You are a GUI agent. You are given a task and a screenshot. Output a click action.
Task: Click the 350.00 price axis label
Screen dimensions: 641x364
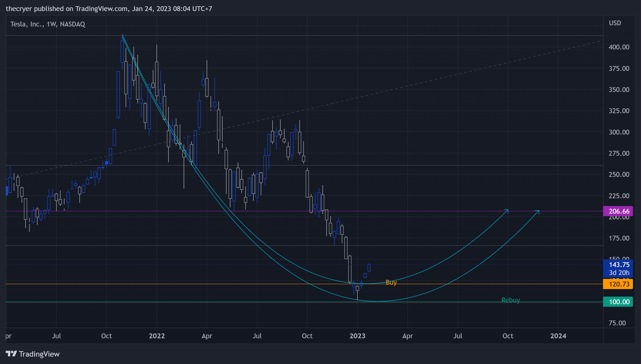point(619,89)
